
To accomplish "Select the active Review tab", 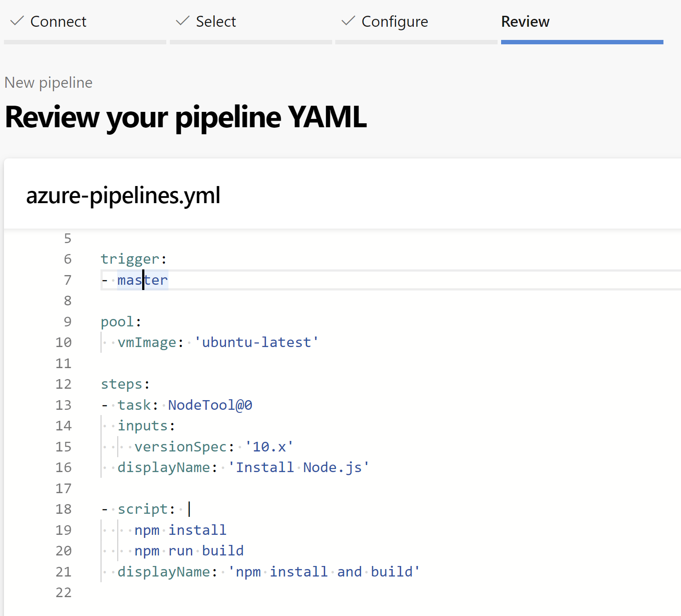I will point(525,21).
